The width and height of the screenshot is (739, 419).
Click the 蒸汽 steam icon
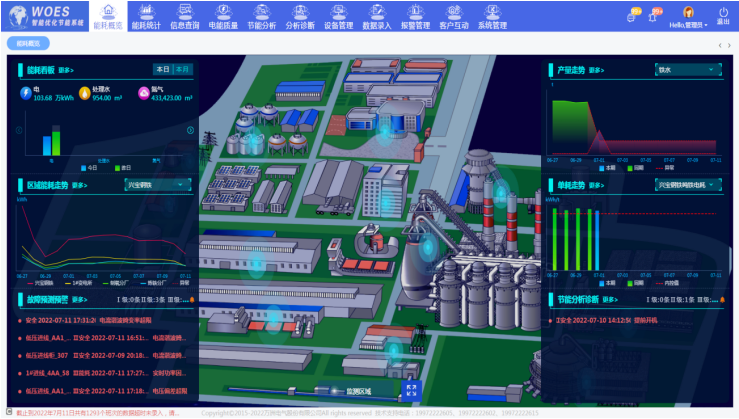(x=143, y=93)
